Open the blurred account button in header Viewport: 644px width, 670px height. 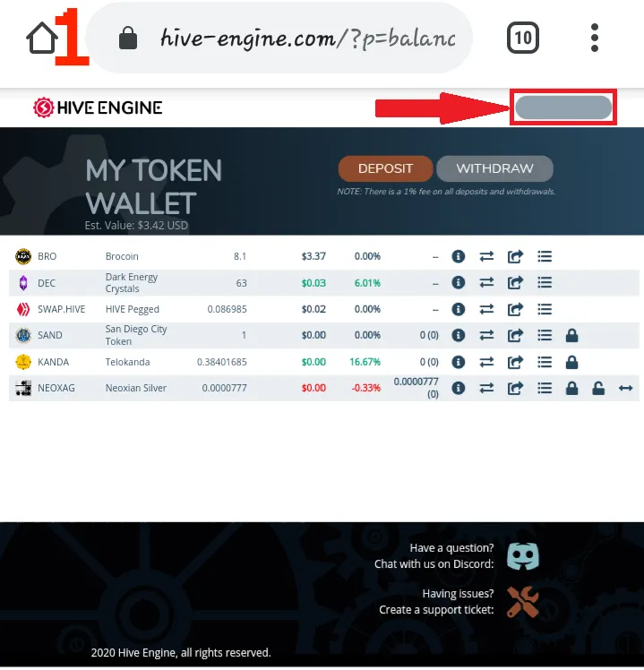point(563,107)
